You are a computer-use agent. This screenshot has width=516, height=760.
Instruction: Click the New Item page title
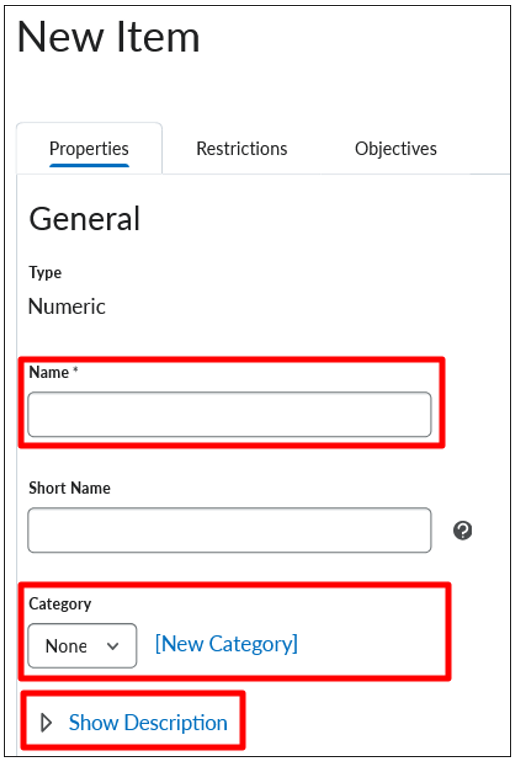click(x=109, y=37)
